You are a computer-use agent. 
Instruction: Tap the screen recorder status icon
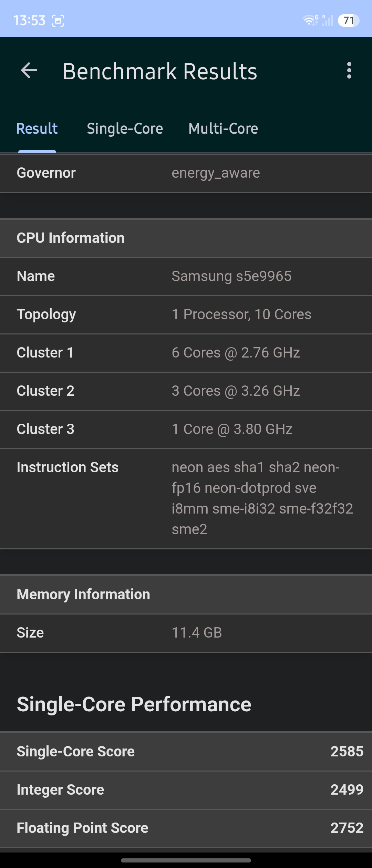pos(58,21)
